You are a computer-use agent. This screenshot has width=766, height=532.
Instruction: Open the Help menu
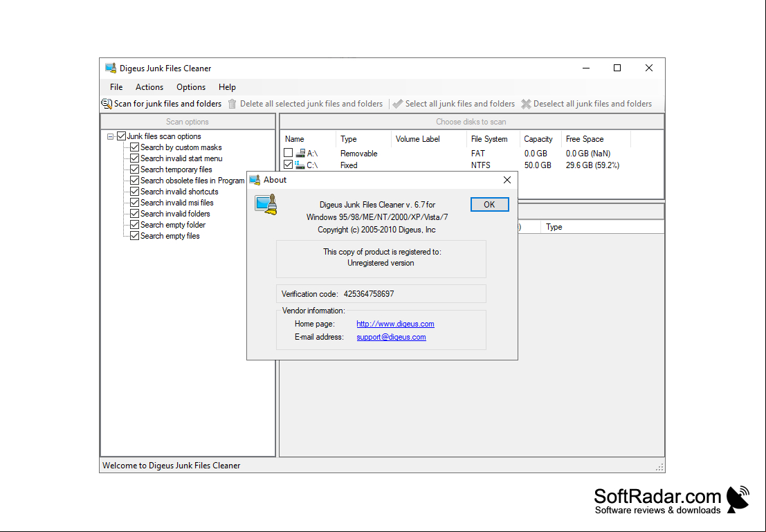point(227,87)
